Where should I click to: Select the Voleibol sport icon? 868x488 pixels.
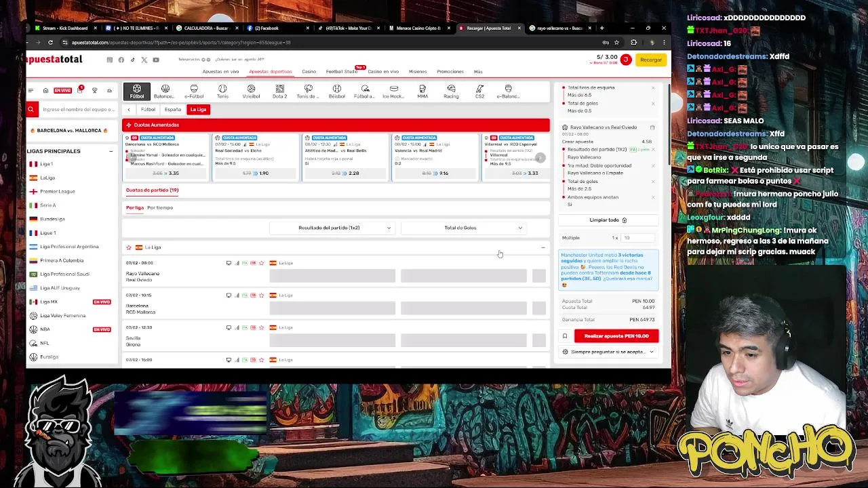click(x=251, y=91)
